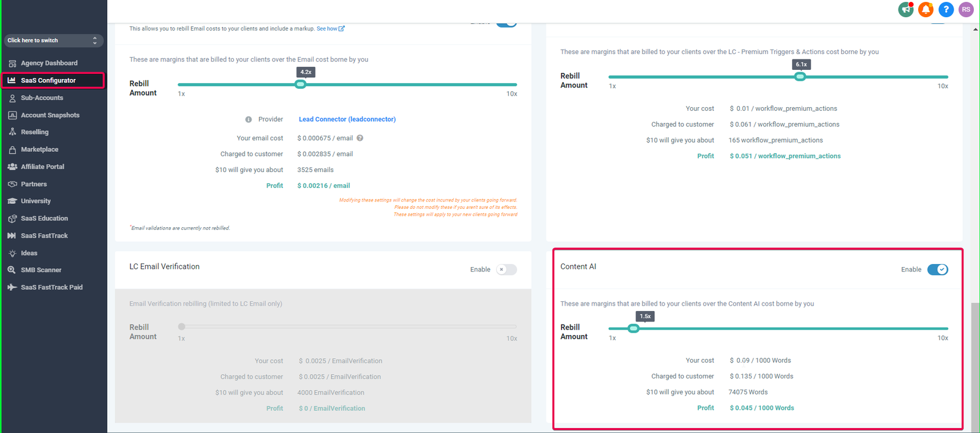Image resolution: width=980 pixels, height=433 pixels.
Task: Click the Content AI rebill slider handle
Action: pos(633,328)
